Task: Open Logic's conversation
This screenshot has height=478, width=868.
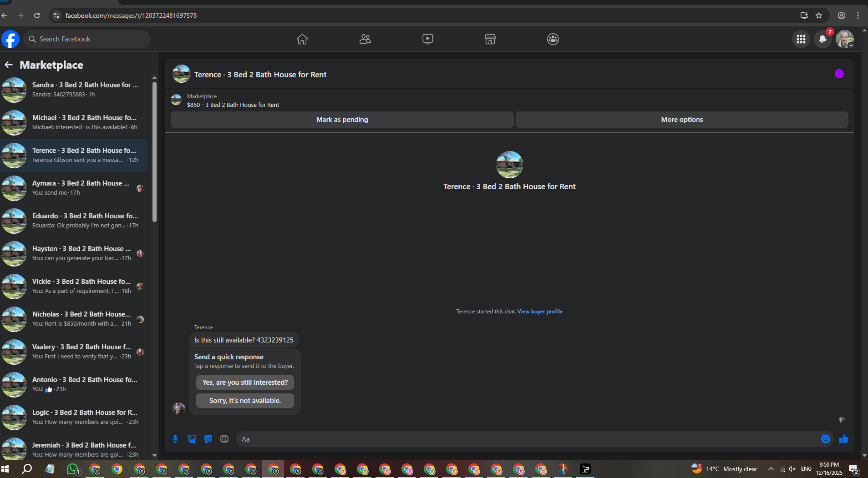Action: (74, 417)
